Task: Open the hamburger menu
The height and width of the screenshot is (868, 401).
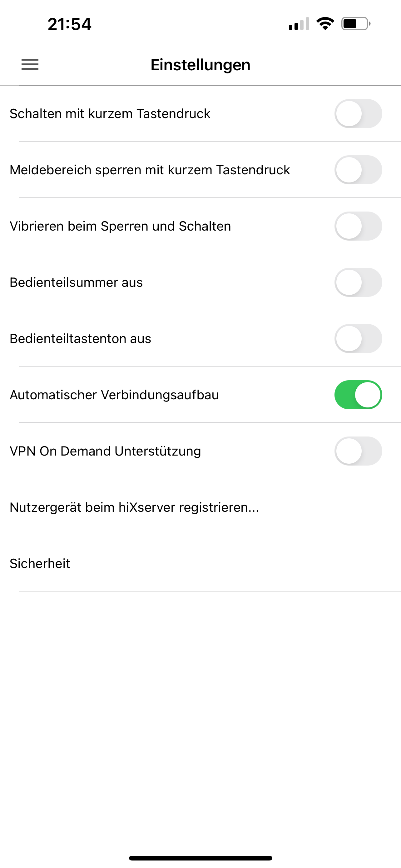Action: point(30,64)
